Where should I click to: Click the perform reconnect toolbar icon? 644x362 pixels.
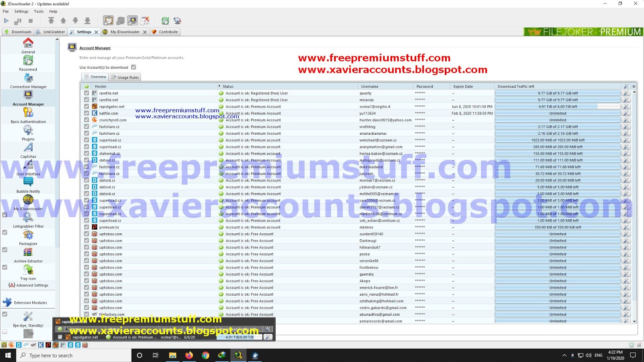pos(165,21)
